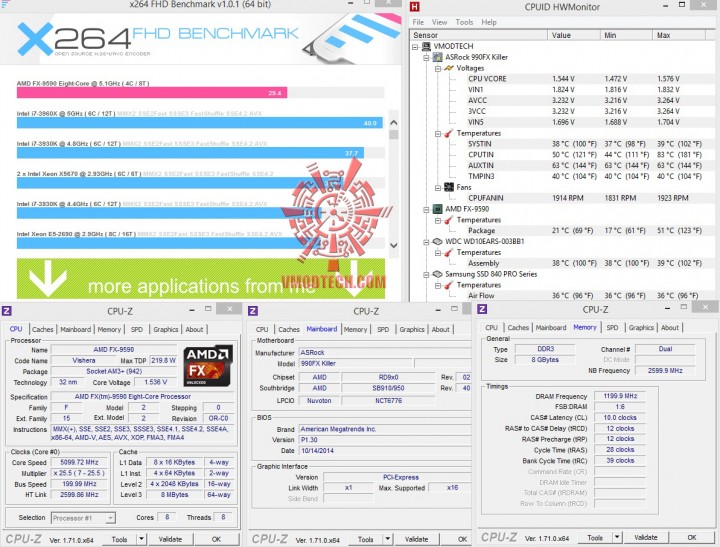Click the Max column header
Screen dimensions: 720x547
679,35
